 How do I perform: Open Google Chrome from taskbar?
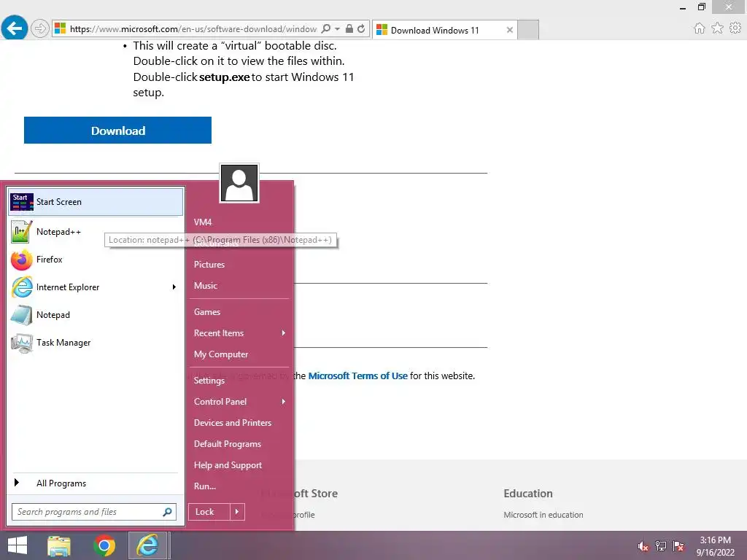click(104, 545)
